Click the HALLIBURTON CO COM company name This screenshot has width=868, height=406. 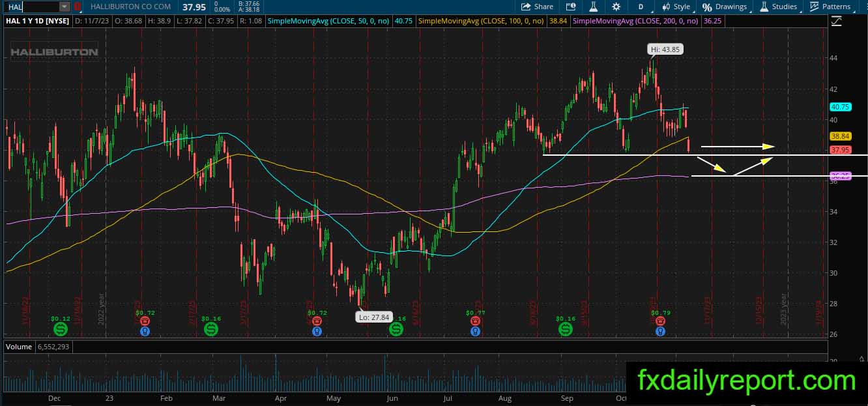coord(130,7)
